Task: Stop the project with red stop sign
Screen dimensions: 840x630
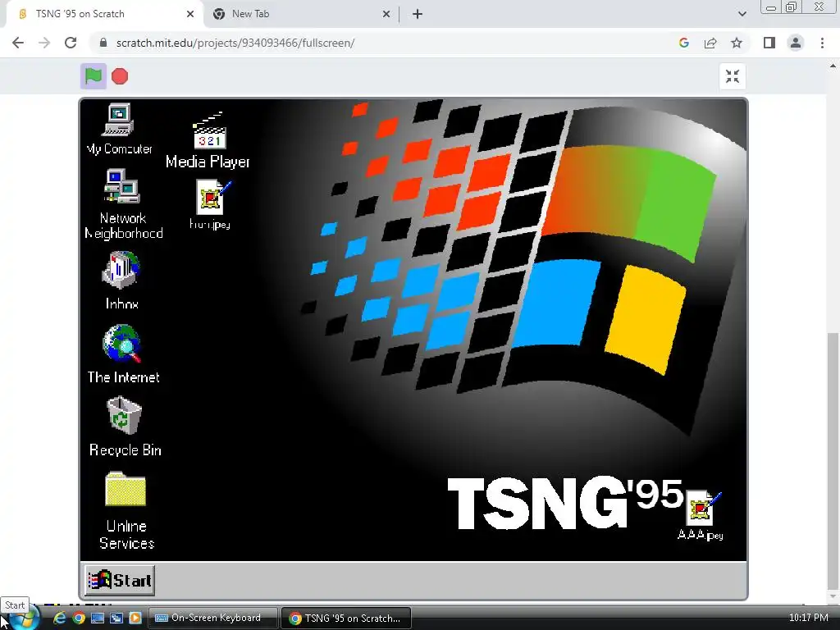Action: (120, 76)
